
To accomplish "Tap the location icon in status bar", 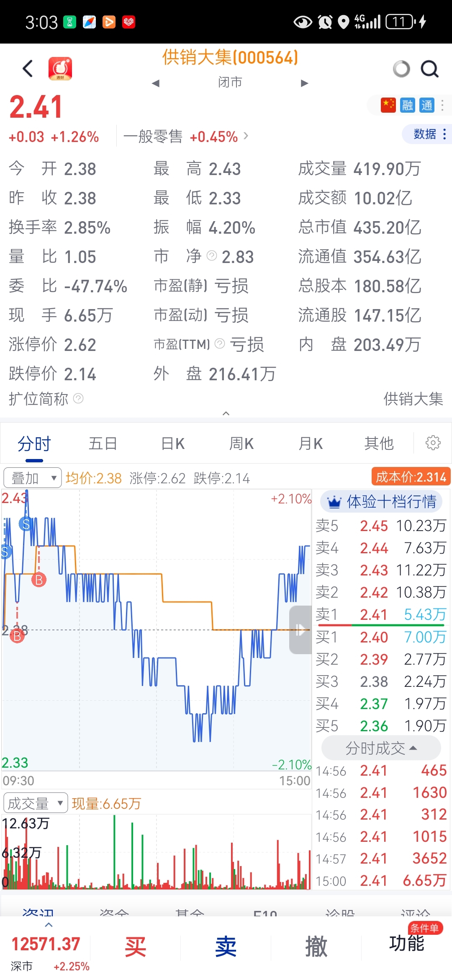I will (x=343, y=22).
